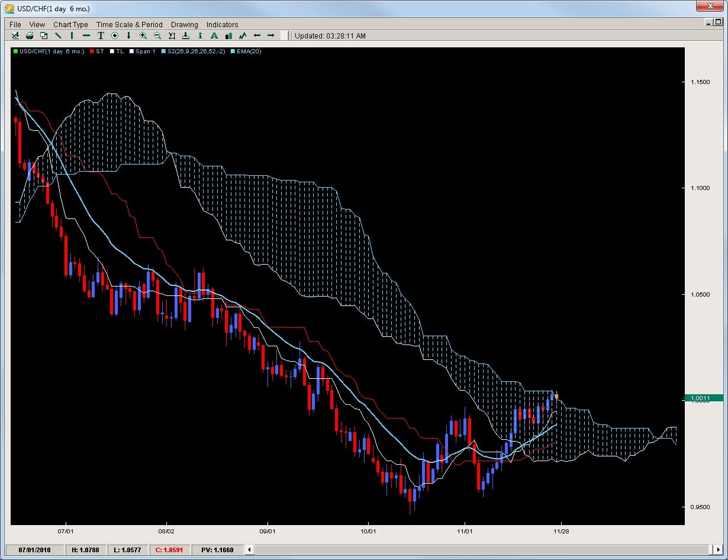This screenshot has height=560, width=728.
Task: Click the red C: 1.0591 status field
Action: point(169,550)
